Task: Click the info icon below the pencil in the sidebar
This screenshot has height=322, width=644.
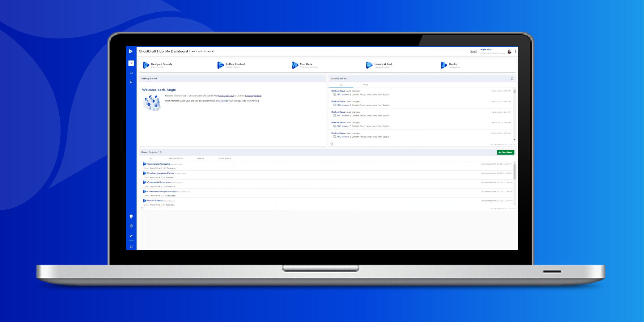Action: [x=131, y=247]
